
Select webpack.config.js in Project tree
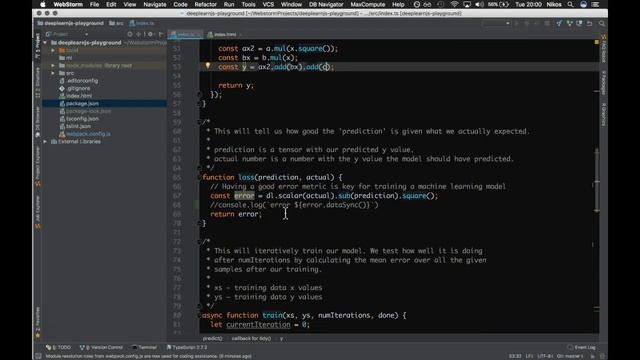pos(84,134)
